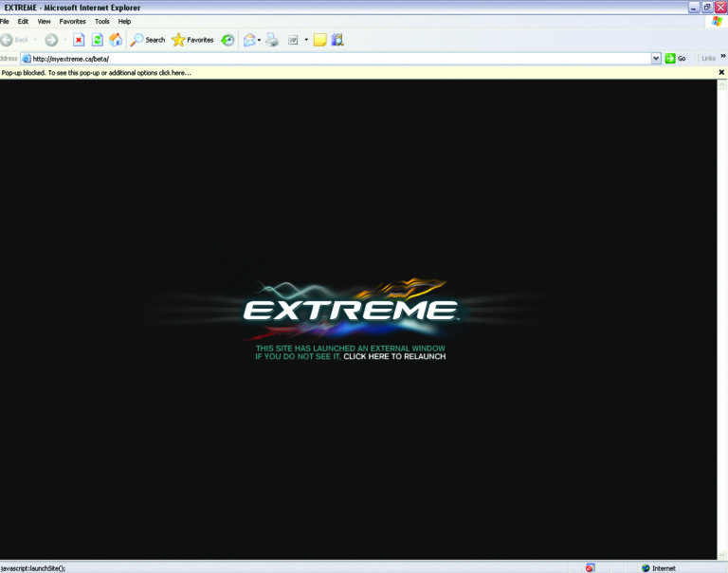
Task: Click 'CLICK HERE TO RELAUNCH' link
Action: coord(394,356)
